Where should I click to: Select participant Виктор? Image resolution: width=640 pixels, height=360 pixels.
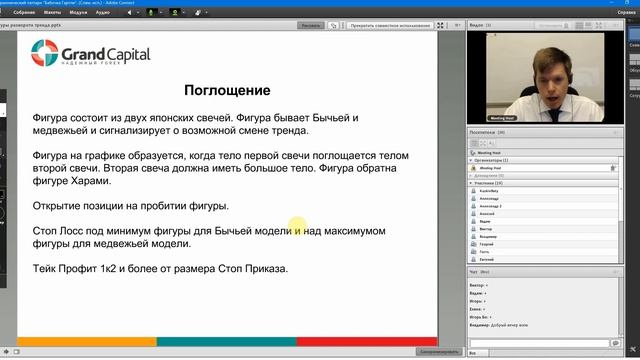[x=543, y=229]
